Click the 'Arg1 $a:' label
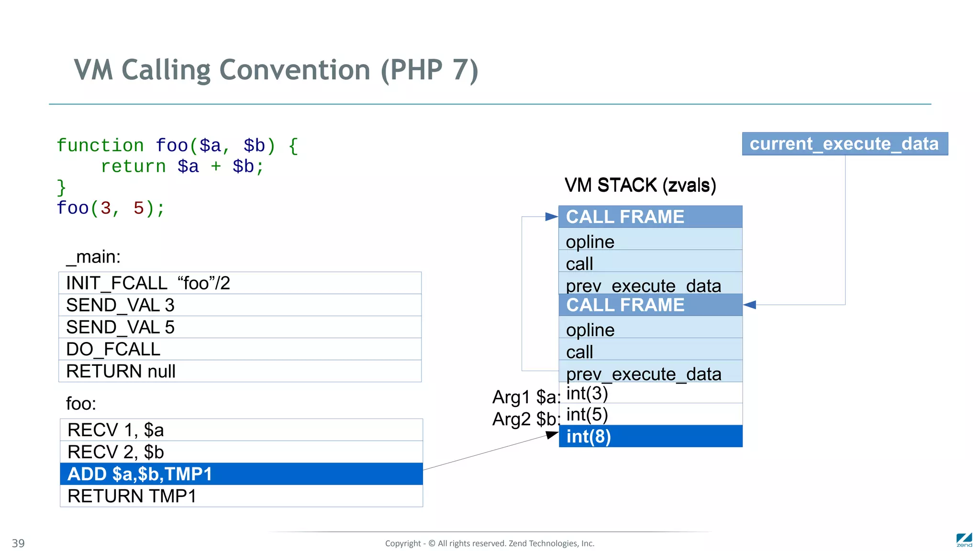 (x=526, y=397)
